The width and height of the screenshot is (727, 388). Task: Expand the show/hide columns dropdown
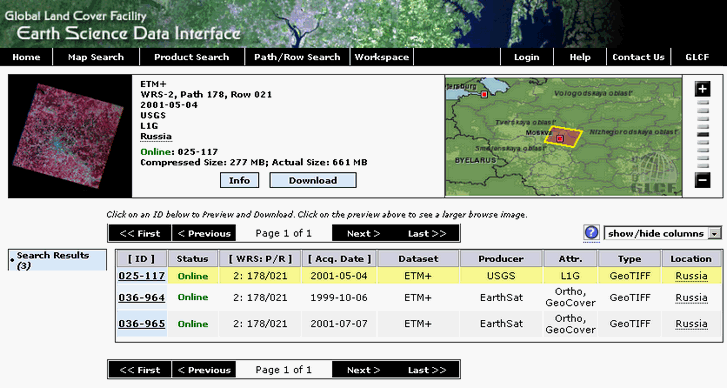tap(663, 234)
